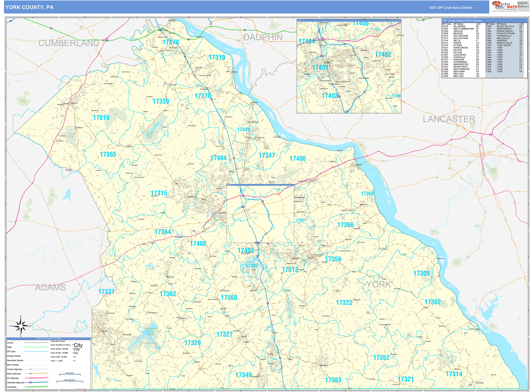The width and height of the screenshot is (532, 392).
Task: Select the LANCASTER county label
Action: click(449, 119)
